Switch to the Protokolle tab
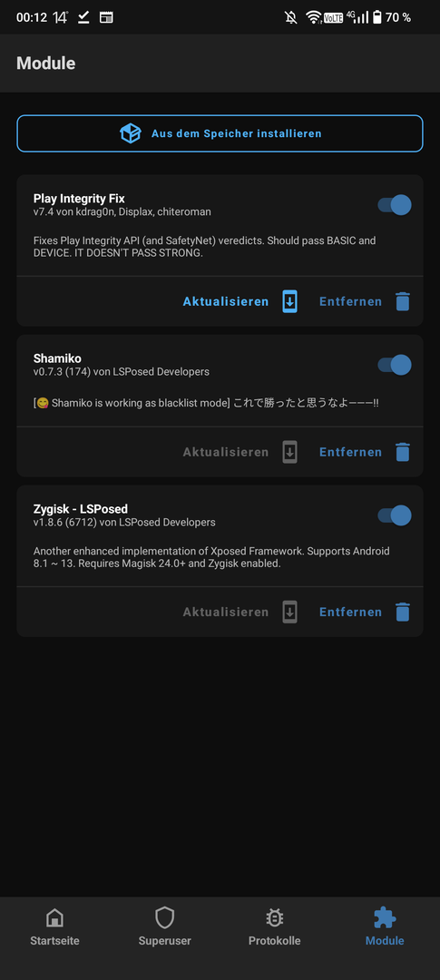The height and width of the screenshot is (980, 440). click(x=274, y=926)
